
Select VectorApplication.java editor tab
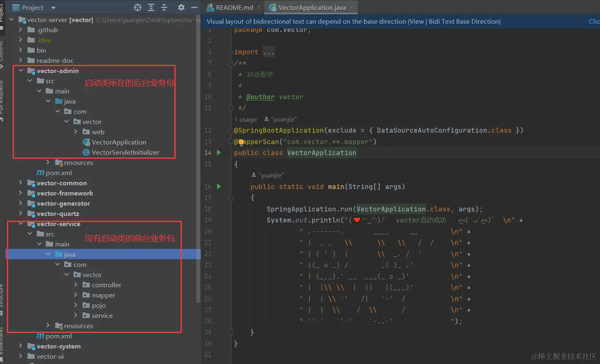point(312,7)
